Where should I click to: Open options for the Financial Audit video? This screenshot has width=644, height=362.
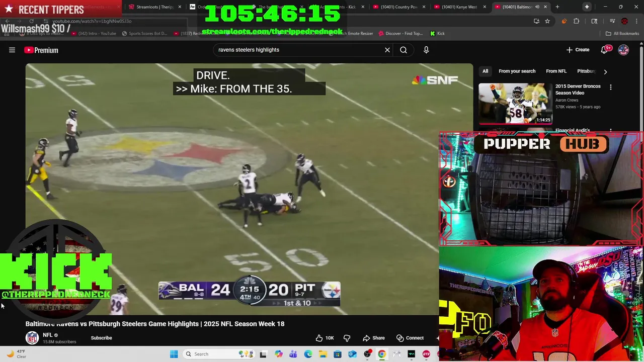click(x=611, y=131)
